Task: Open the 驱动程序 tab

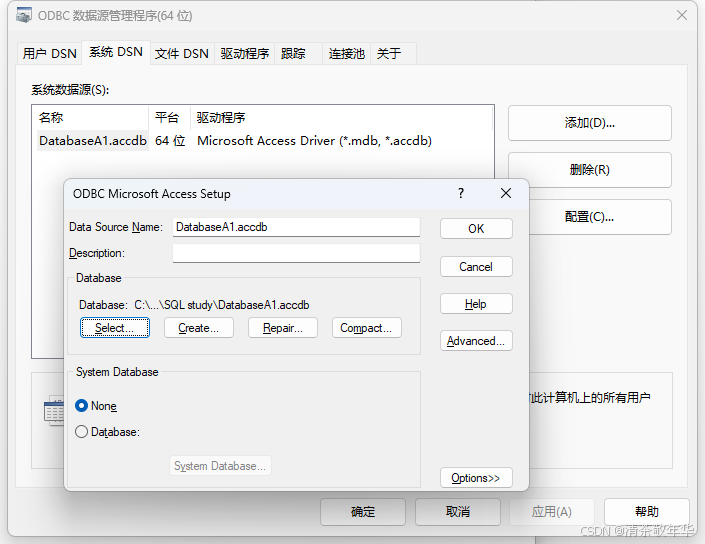Action: coord(245,54)
